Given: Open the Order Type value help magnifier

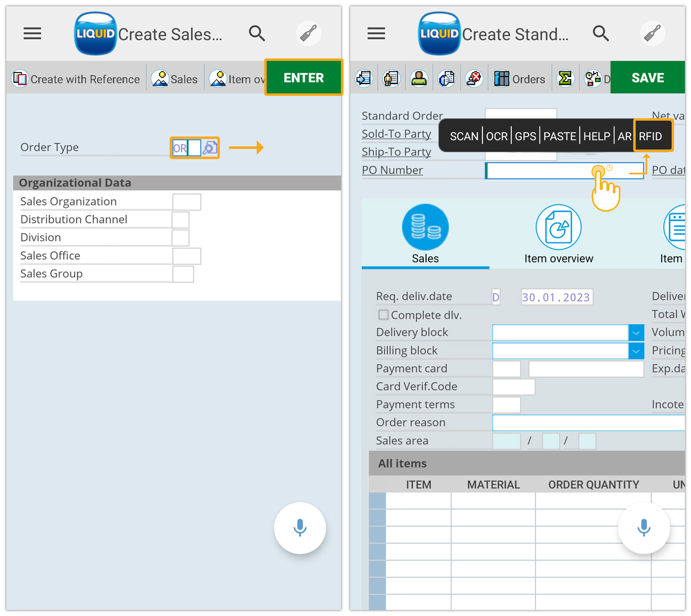Looking at the screenshot, I should pos(210,147).
